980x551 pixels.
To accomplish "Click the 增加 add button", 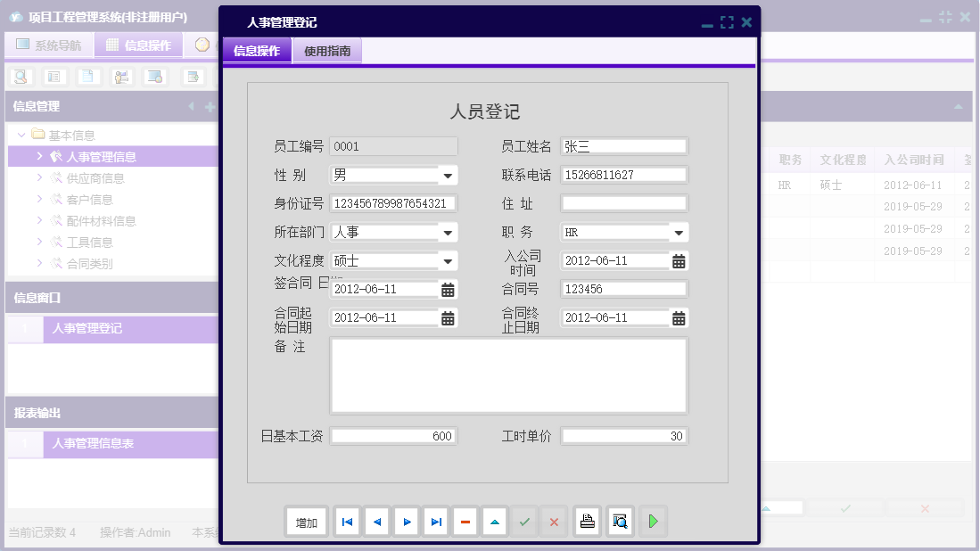I will [306, 522].
